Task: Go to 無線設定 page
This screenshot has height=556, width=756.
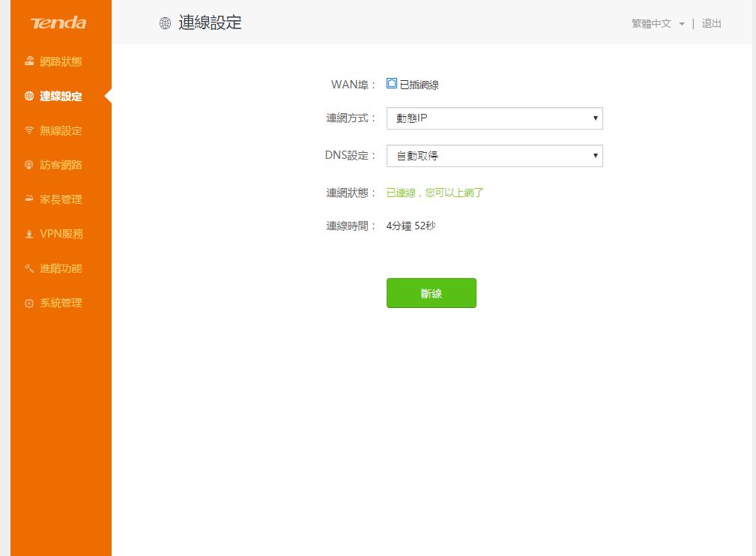Action: [x=61, y=130]
